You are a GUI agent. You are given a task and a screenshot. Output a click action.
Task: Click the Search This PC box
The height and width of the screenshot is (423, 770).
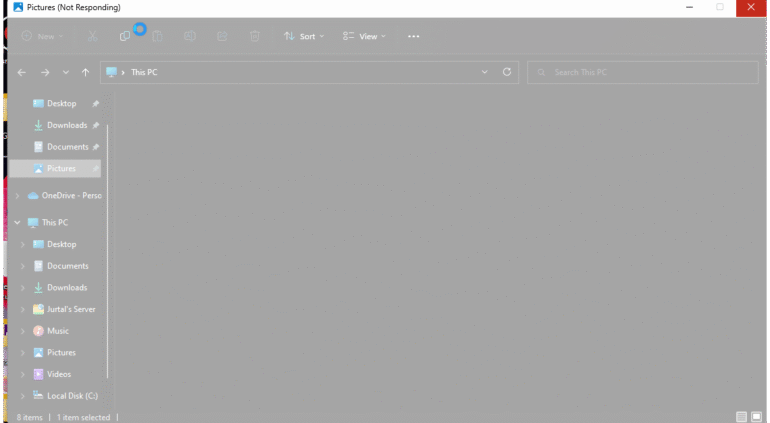640,72
